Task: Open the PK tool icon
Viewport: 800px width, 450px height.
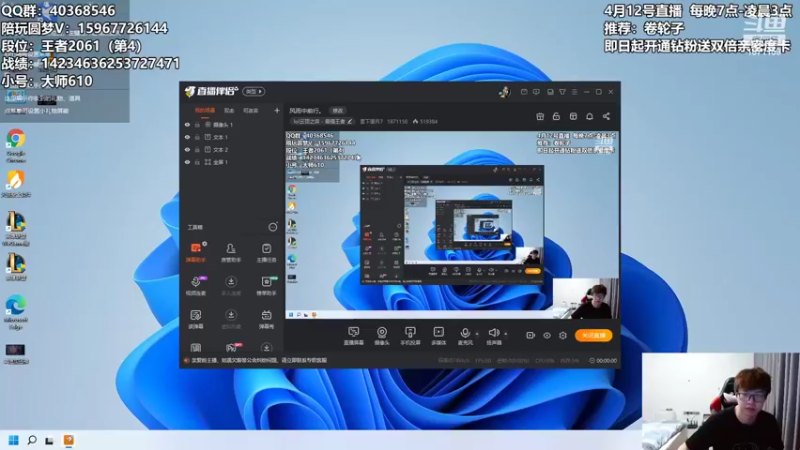Action: pos(231,348)
